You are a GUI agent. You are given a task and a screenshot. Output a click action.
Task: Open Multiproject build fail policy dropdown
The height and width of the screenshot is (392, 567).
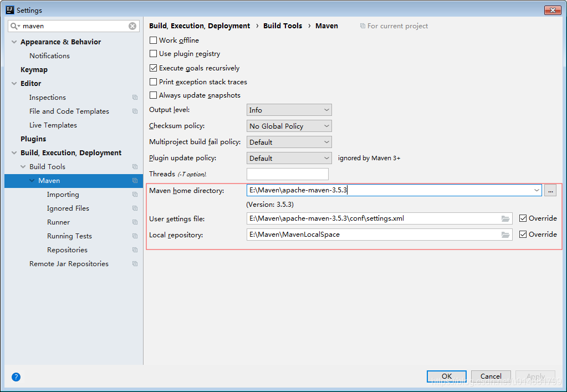pyautogui.click(x=289, y=142)
